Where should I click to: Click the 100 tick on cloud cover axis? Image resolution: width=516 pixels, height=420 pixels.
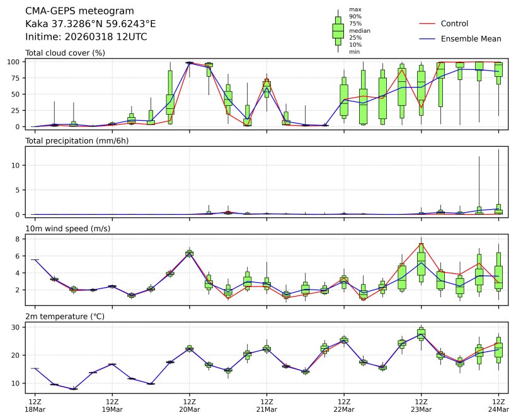coord(15,62)
